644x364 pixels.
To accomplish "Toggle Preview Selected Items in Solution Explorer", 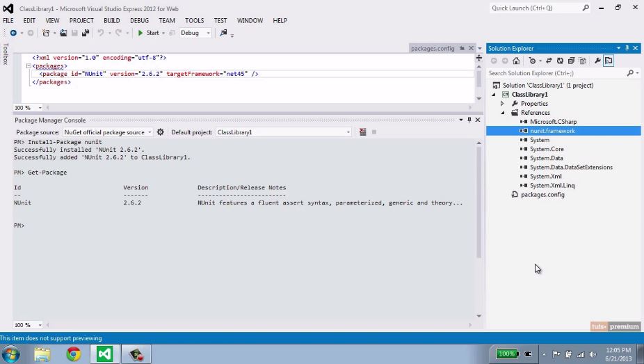I will click(x=609, y=61).
